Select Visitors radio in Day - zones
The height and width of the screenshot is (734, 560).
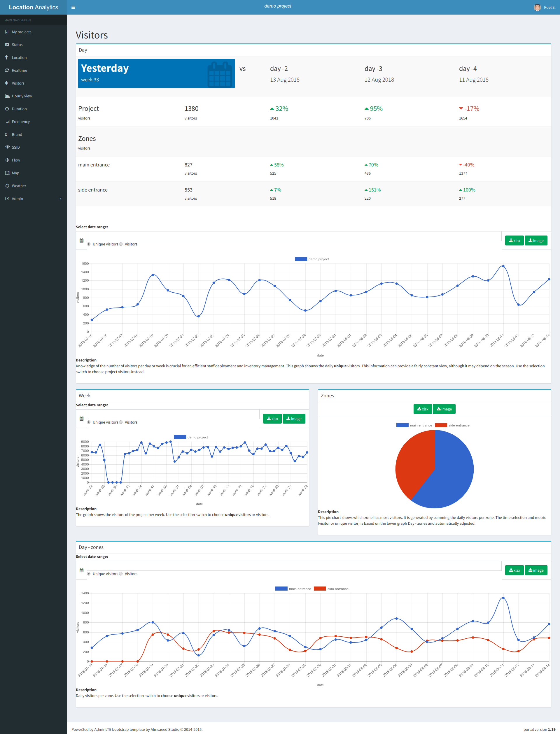pyautogui.click(x=121, y=574)
